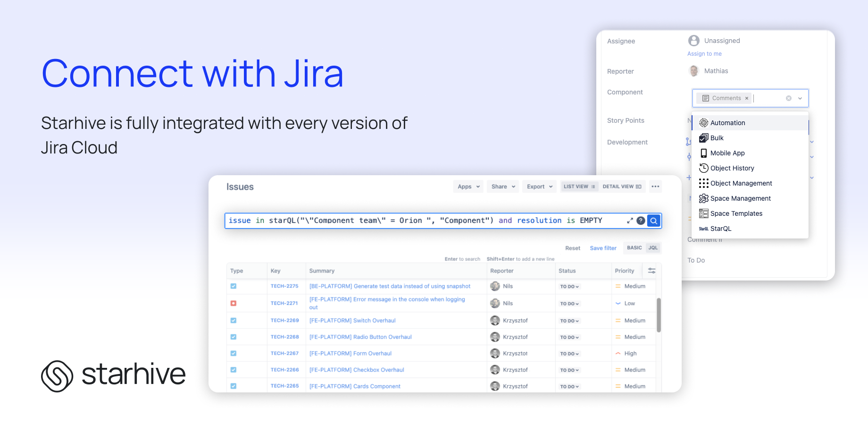Image resolution: width=868 pixels, height=425 pixels.
Task: Select Space Management component option
Action: [750, 198]
